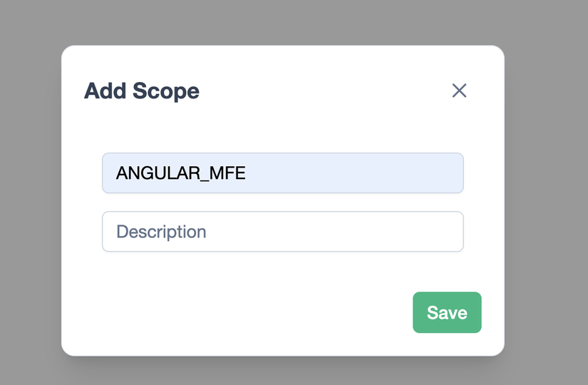
Task: Submit the scope form via Save
Action: click(447, 312)
